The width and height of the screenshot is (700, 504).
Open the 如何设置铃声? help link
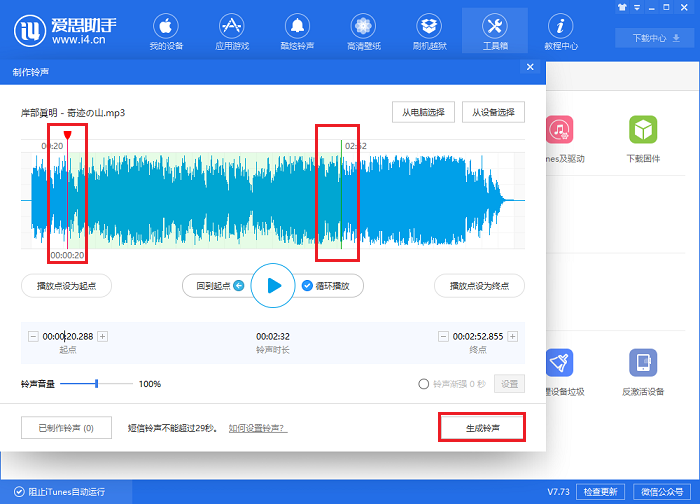(256, 428)
